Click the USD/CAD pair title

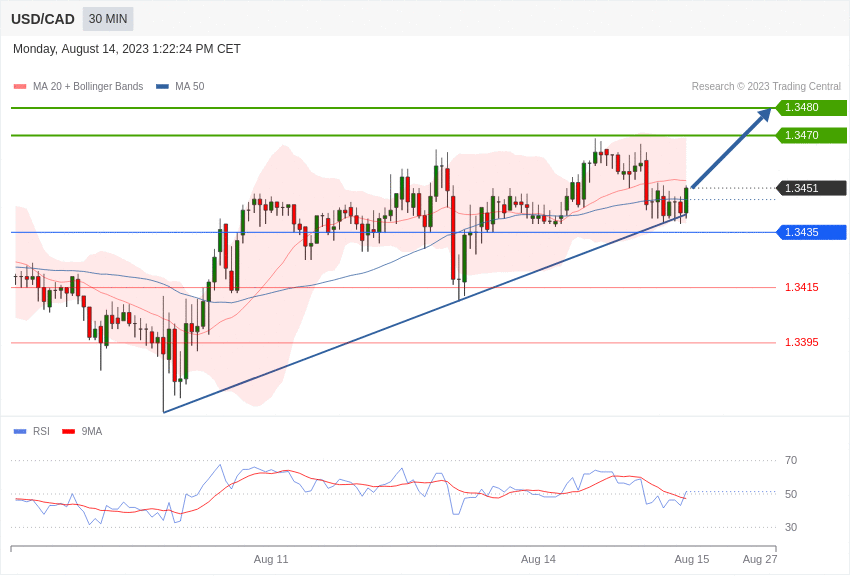point(43,19)
